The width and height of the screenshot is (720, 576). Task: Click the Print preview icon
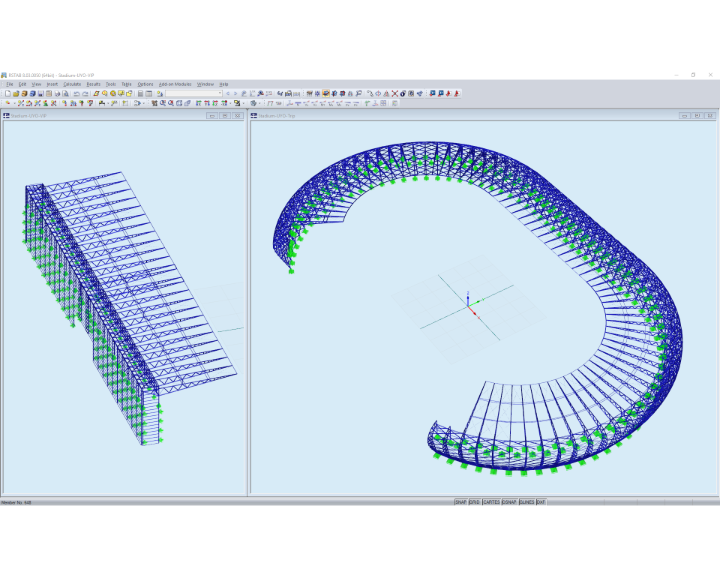[66, 93]
